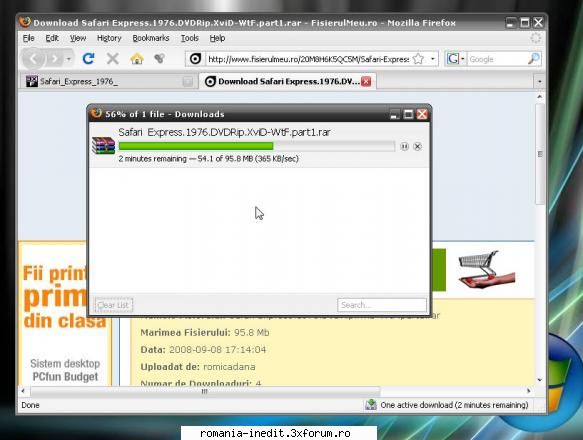Viewport: 583px width, 440px height.
Task: Cancel the Safari Express rar download
Action: pyautogui.click(x=418, y=147)
